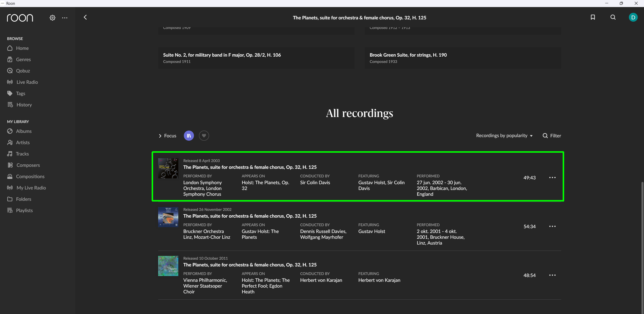This screenshot has height=314, width=644.
Task: Open the recording title released 26 November 2002
Action: click(250, 216)
